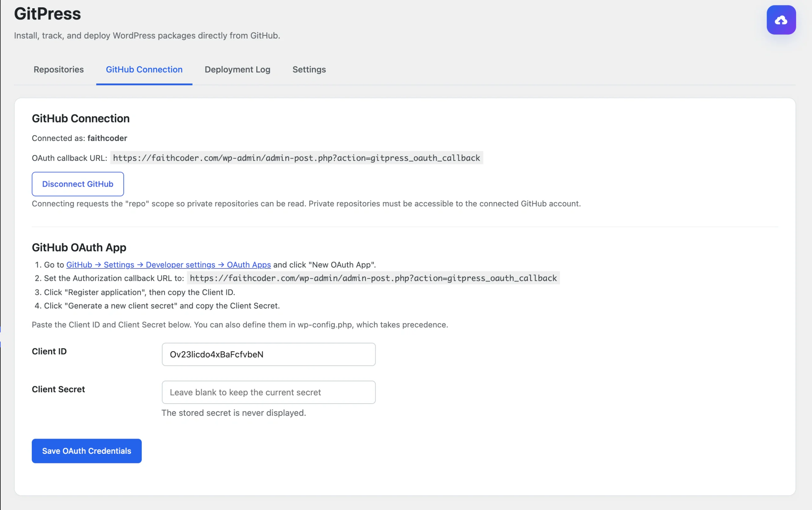812x510 pixels.
Task: Click the GitHub OAuth App heading
Action: [79, 248]
